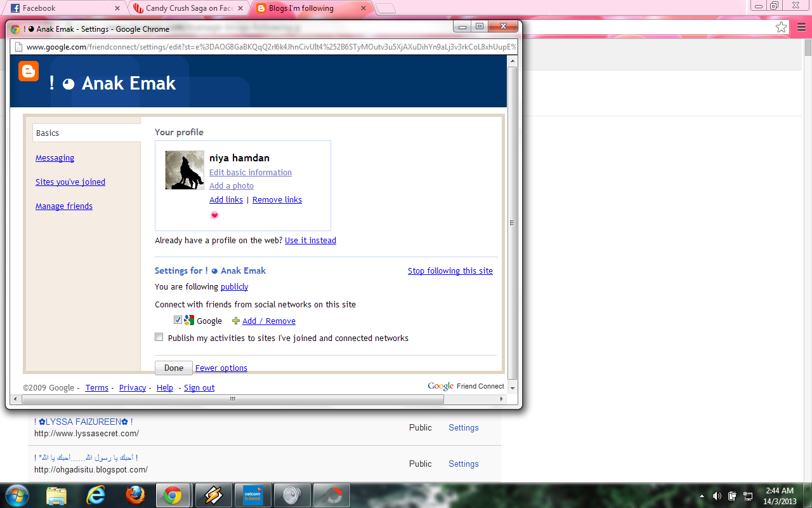Click popup scrollbar down arrow
Viewport: 812px width, 508px height.
[513, 387]
